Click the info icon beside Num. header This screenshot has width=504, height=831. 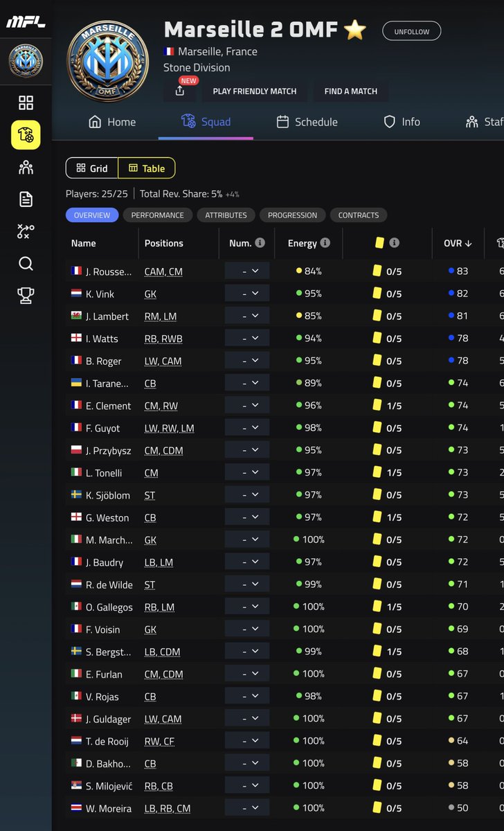click(260, 243)
